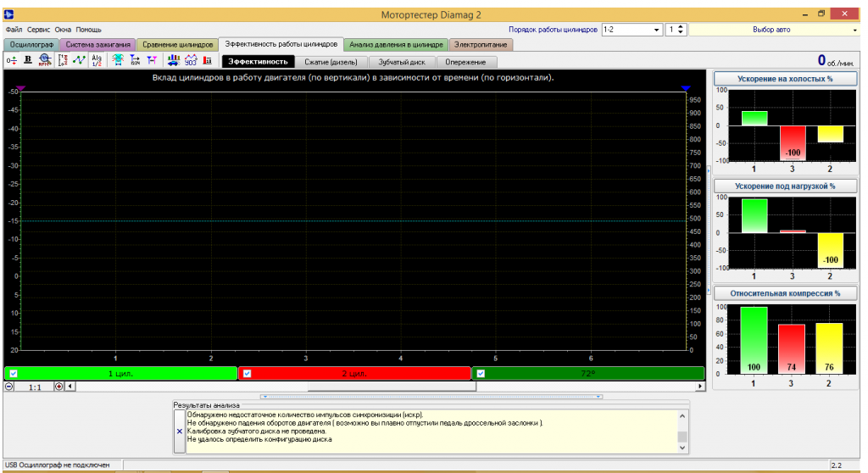868x473 pixels.
Task: Click the Ускорение под нагрузкой % header button
Action: (x=785, y=186)
